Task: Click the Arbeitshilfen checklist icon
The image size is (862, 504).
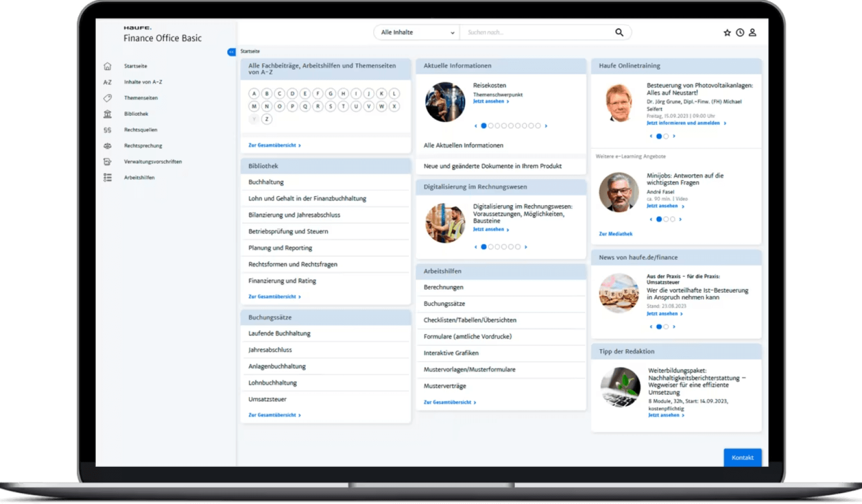Action: tap(107, 177)
